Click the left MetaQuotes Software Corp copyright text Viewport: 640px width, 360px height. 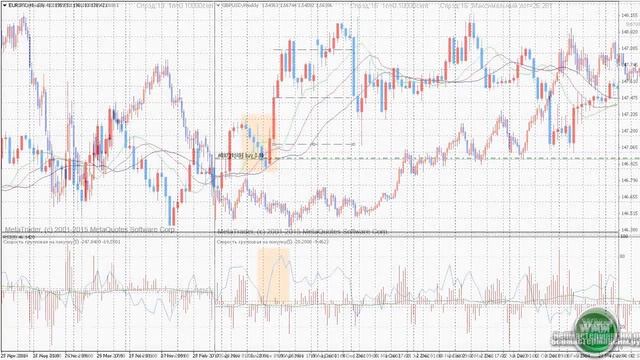tap(90, 229)
